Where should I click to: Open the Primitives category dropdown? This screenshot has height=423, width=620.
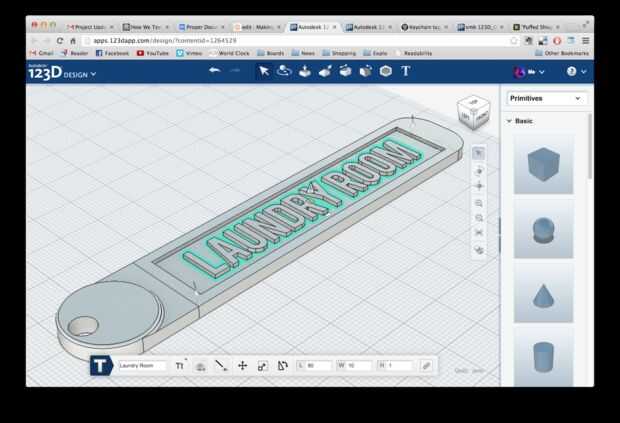coord(546,98)
